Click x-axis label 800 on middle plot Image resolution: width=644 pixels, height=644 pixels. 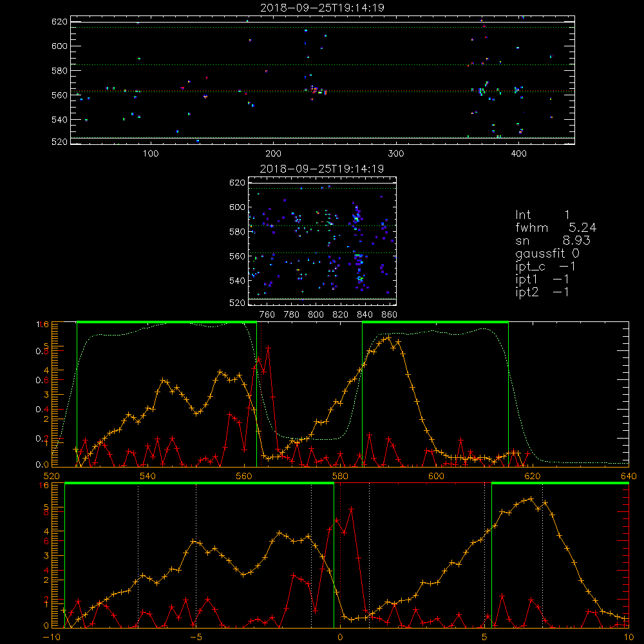(316, 315)
